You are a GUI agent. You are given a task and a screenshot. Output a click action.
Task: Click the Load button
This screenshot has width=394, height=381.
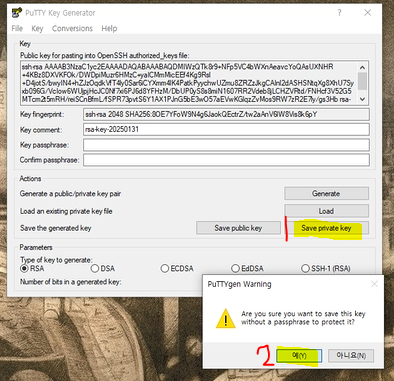[x=326, y=211]
